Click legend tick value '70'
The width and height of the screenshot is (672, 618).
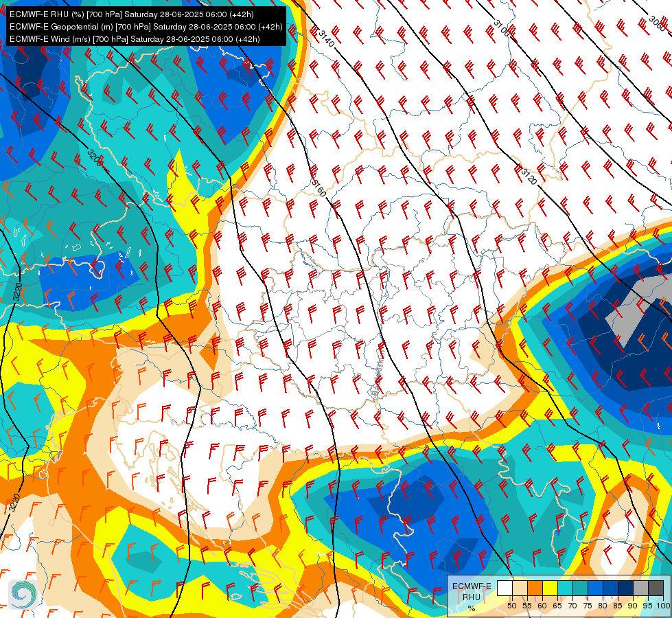(572, 606)
